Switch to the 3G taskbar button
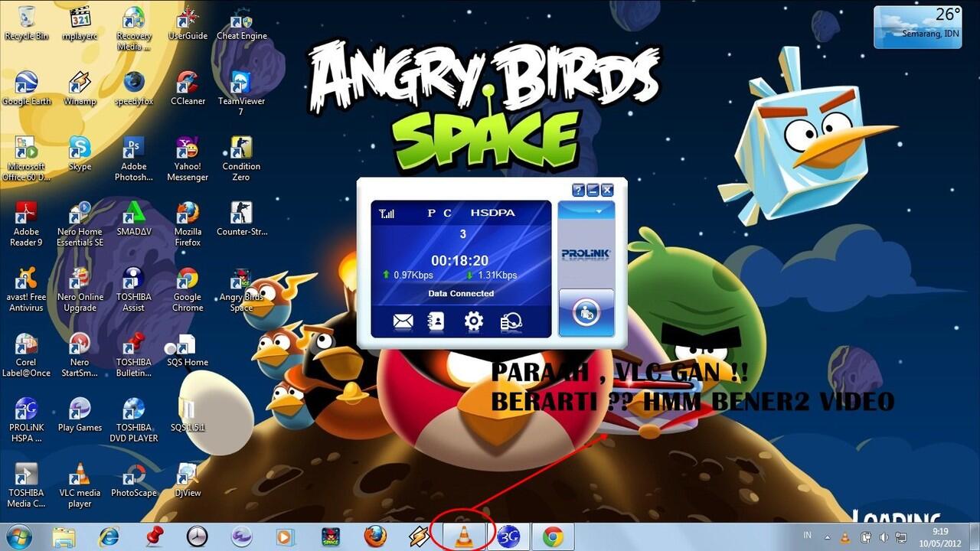This screenshot has width=980, height=551. 508,537
